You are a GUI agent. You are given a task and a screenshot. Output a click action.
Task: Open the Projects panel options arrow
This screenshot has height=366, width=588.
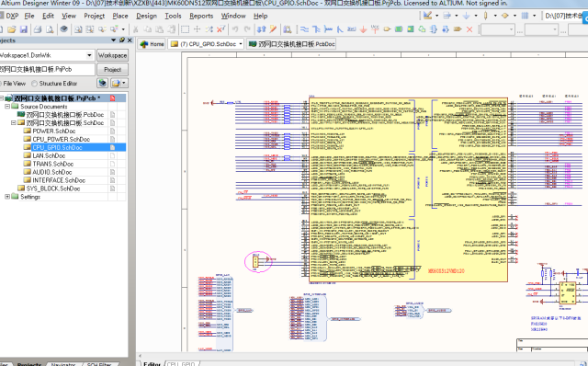[x=114, y=40]
